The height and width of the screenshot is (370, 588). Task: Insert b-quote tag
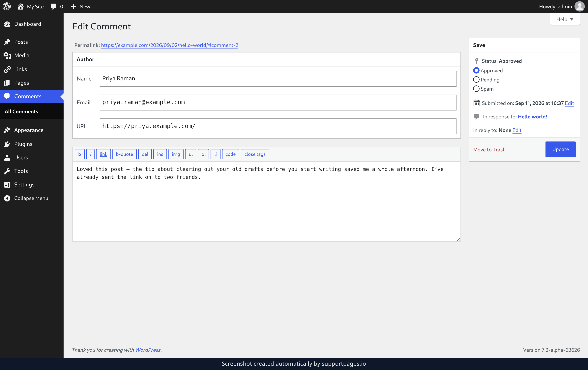124,154
